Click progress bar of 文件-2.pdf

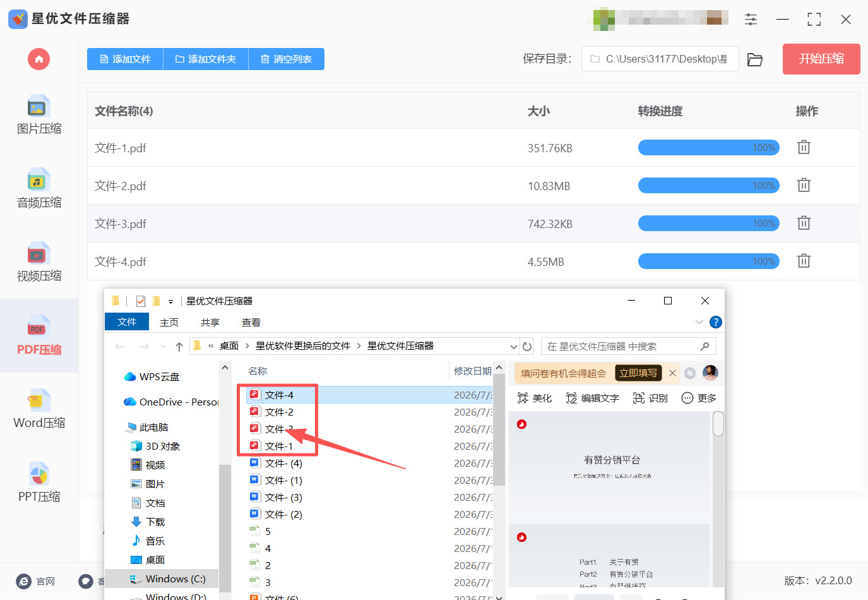point(709,185)
